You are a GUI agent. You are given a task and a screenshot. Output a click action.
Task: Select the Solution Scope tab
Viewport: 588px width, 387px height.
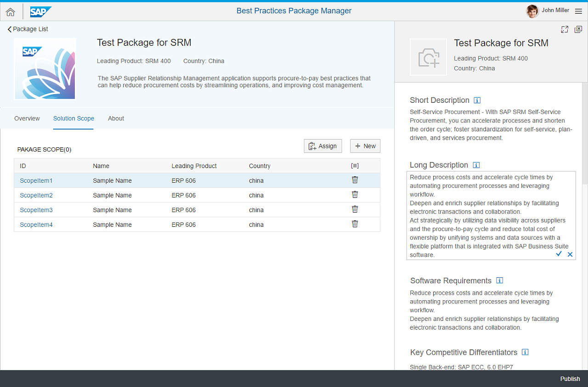(x=73, y=118)
